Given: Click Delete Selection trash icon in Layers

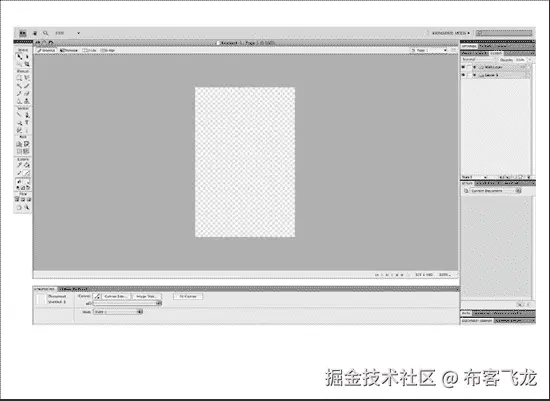Looking at the screenshot, I should point(529,177).
